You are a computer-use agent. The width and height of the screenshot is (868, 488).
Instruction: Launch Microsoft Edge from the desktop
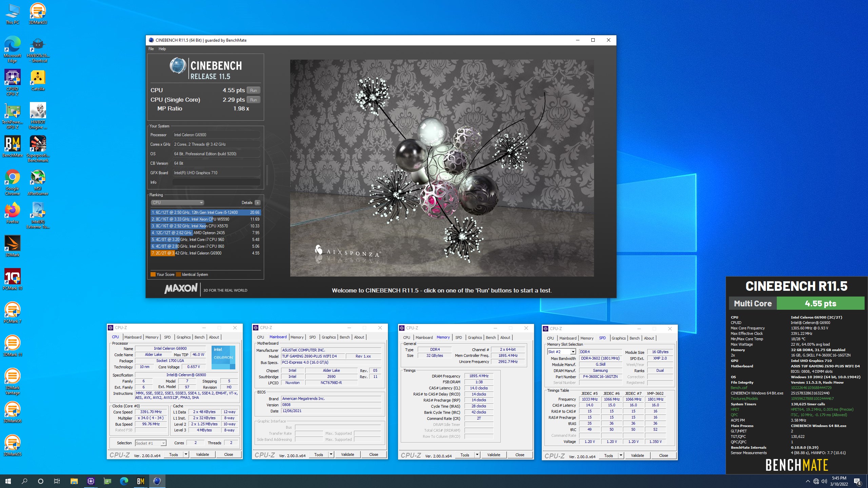(12, 49)
